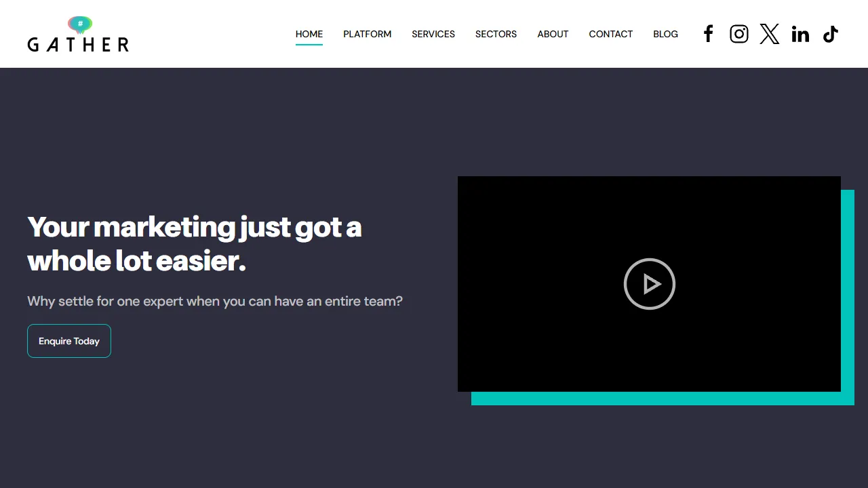Open Gather's Facebook page via the icon

tap(709, 34)
